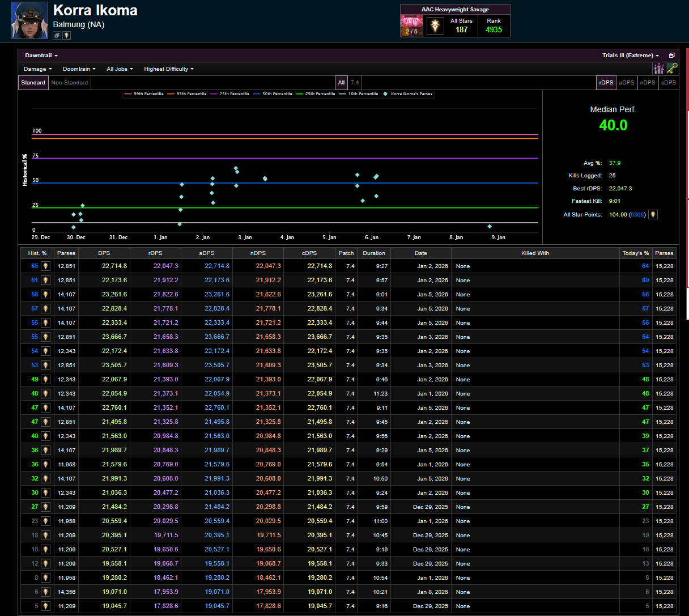This screenshot has width=689, height=616.
Task: Toggle Korra Ikoma's Parses legend series
Action: 408,94
